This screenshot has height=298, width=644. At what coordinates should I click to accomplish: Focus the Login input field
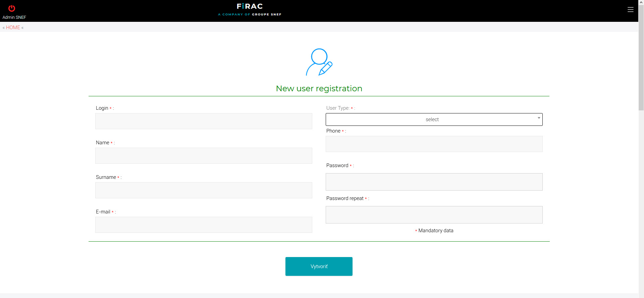coord(204,121)
